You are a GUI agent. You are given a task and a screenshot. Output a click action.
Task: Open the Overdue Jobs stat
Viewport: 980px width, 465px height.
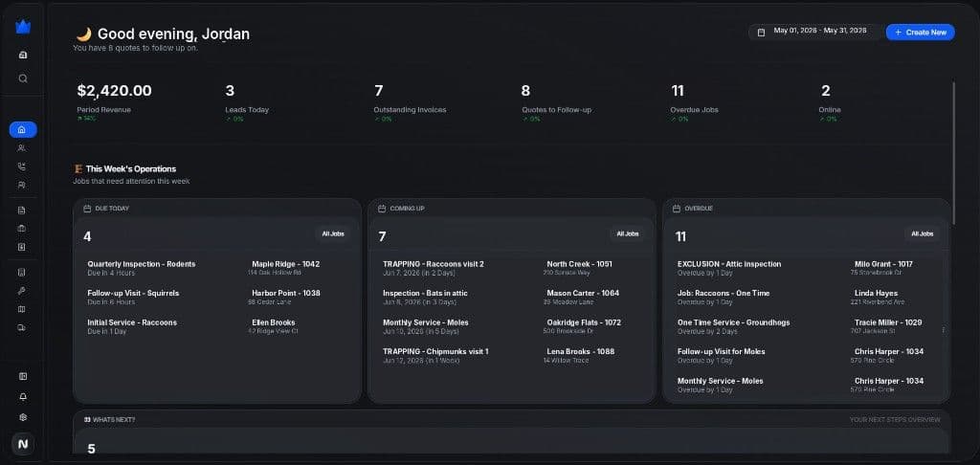[x=695, y=101]
